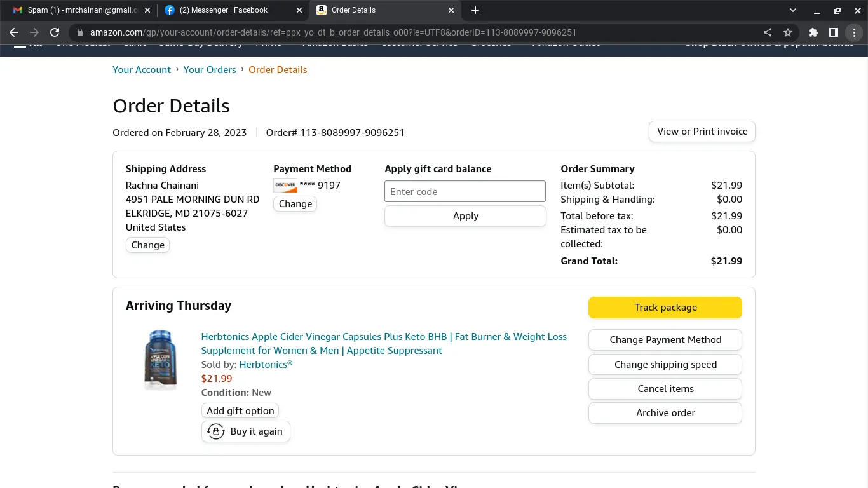The height and width of the screenshot is (488, 868).
Task: Click the site lock icon in address bar
Action: click(79, 32)
